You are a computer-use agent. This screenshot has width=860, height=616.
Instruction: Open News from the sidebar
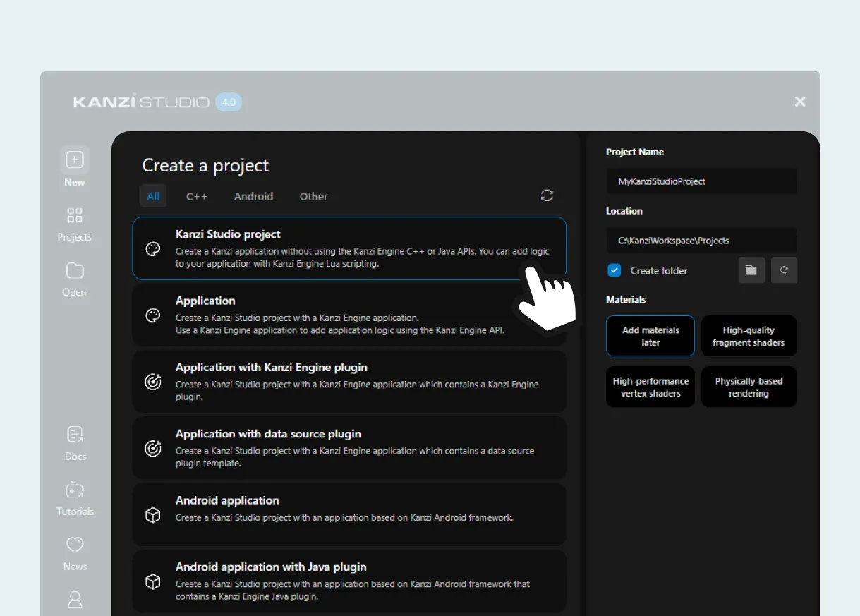(75, 553)
